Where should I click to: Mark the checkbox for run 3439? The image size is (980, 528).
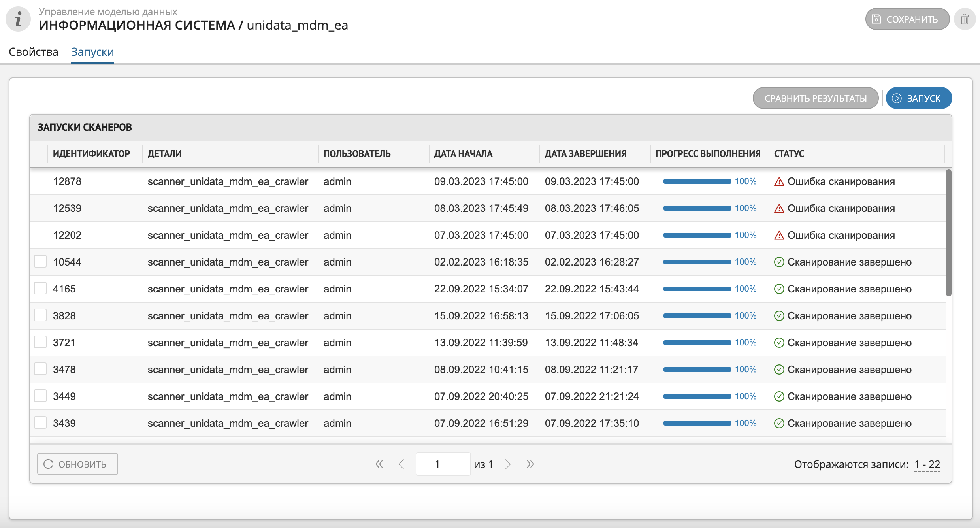(40, 423)
